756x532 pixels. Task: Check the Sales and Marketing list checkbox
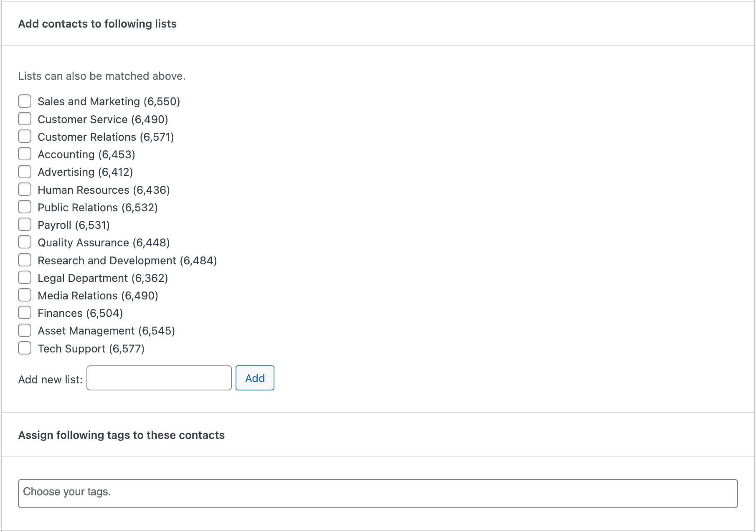point(25,101)
